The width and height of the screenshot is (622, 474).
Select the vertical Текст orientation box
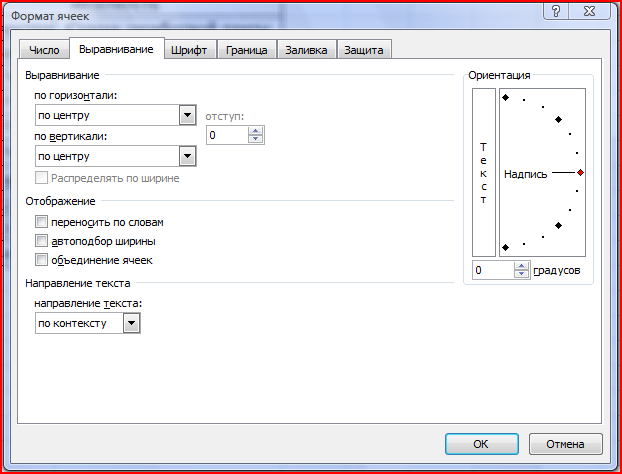click(484, 173)
